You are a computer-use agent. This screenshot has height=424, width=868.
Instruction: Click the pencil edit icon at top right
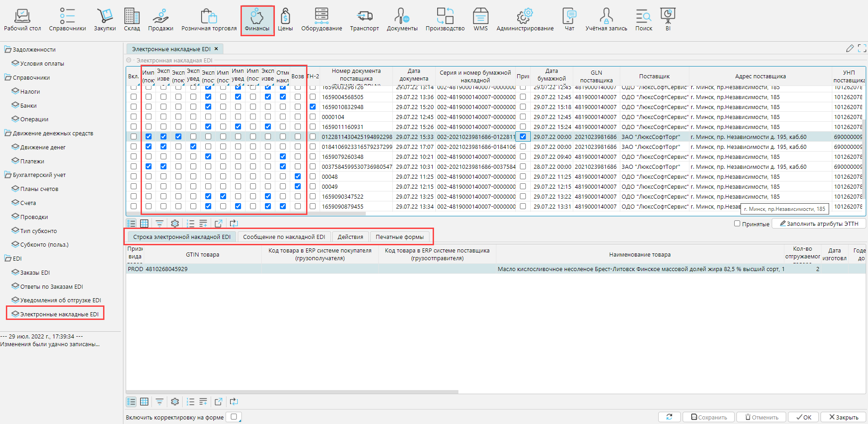[x=849, y=48]
